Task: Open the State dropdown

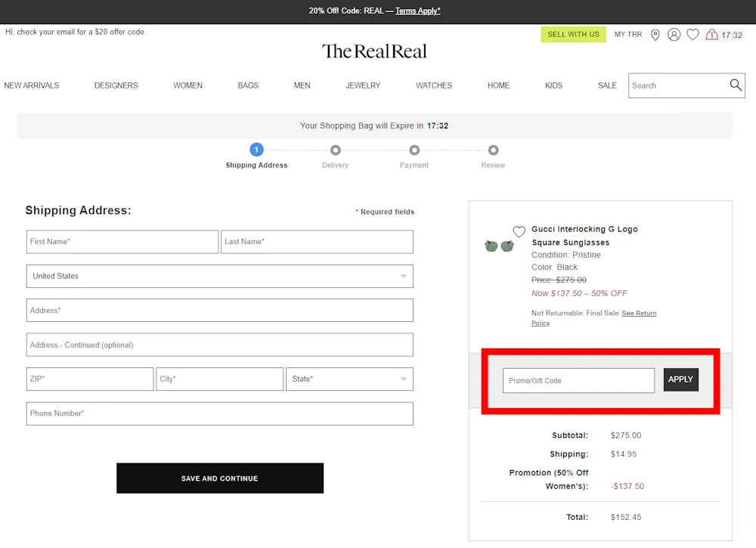Action: pyautogui.click(x=349, y=379)
